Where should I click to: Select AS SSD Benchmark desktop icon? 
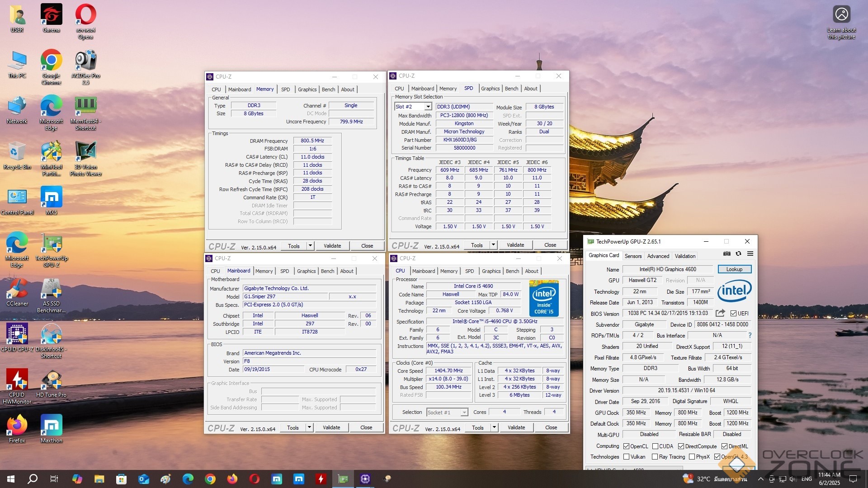click(51, 296)
